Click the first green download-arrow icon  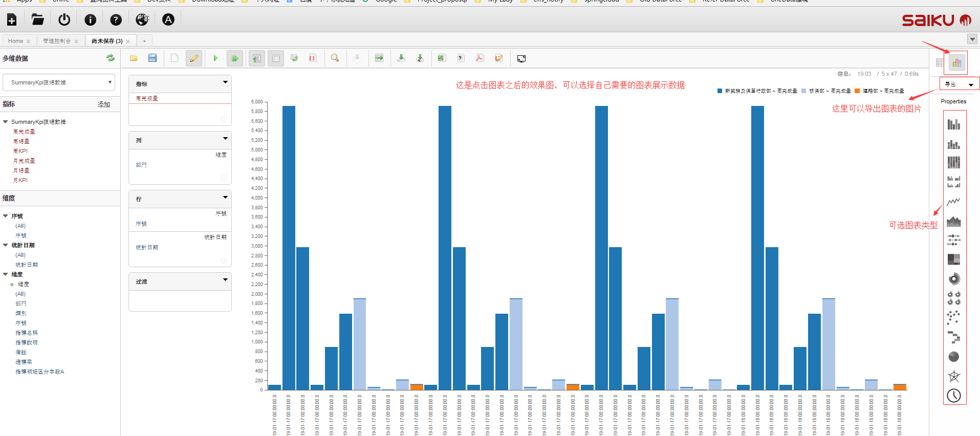(402, 58)
